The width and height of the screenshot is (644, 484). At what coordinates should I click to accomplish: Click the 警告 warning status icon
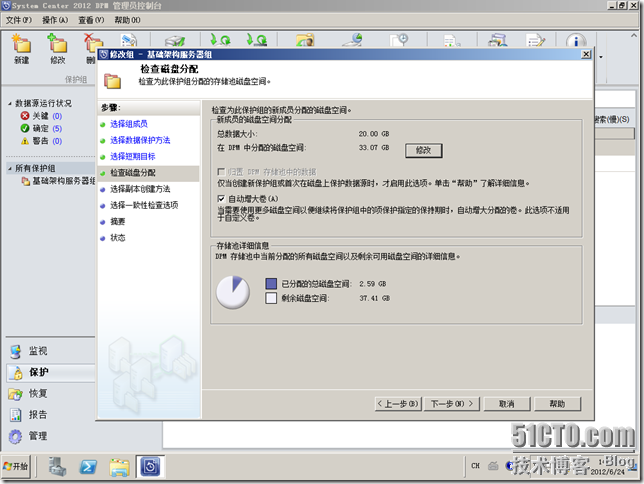pyautogui.click(x=25, y=141)
